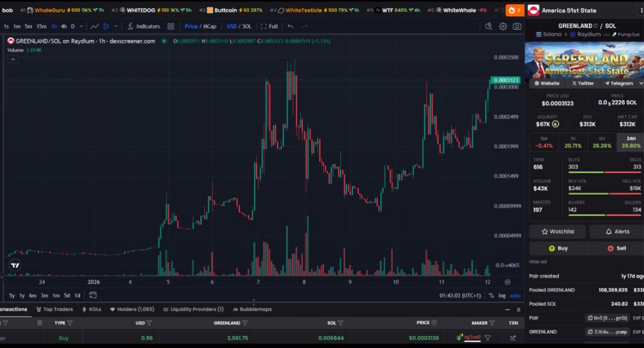Open chart settings gear icon
Screen dimensions: 644x348
tap(503, 26)
